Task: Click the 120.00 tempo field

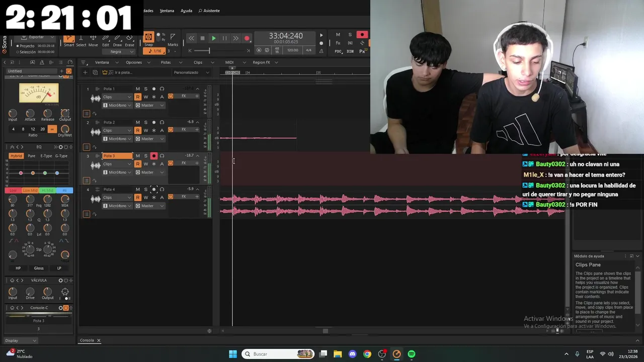Action: [x=292, y=50]
